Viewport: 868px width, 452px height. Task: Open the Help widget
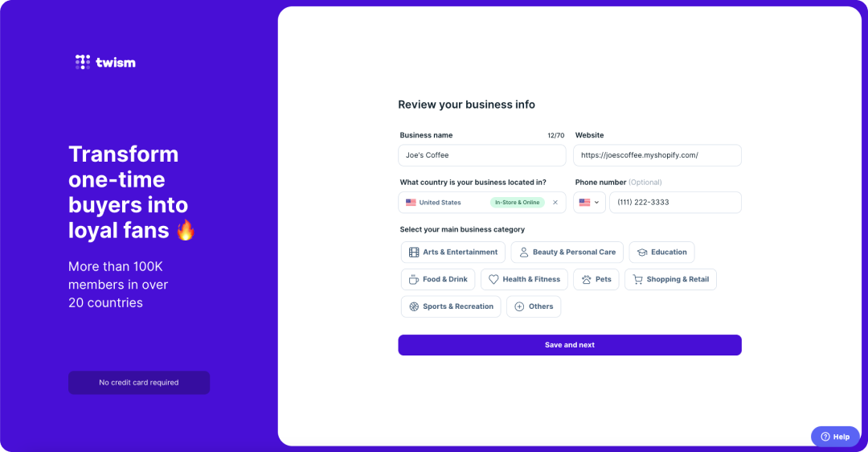pos(835,437)
